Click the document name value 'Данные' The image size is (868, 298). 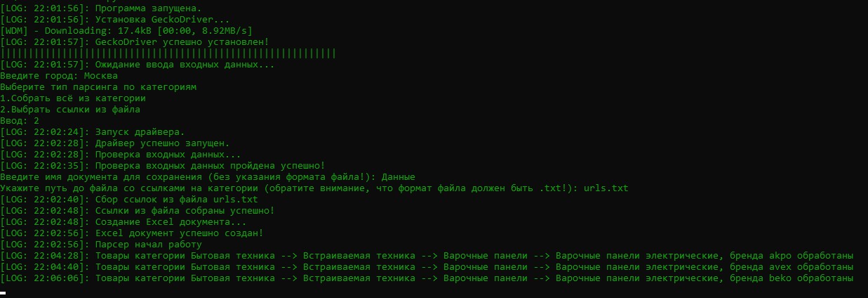(x=399, y=176)
